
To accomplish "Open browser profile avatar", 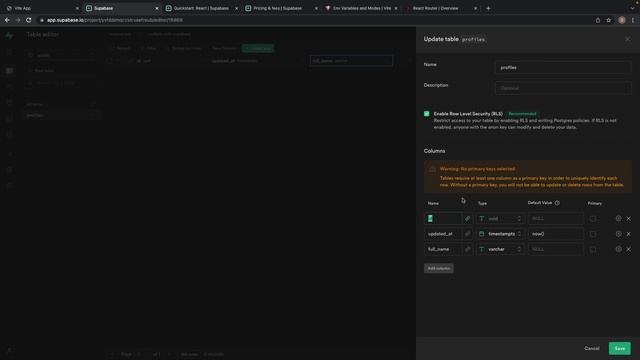I will [621, 20].
